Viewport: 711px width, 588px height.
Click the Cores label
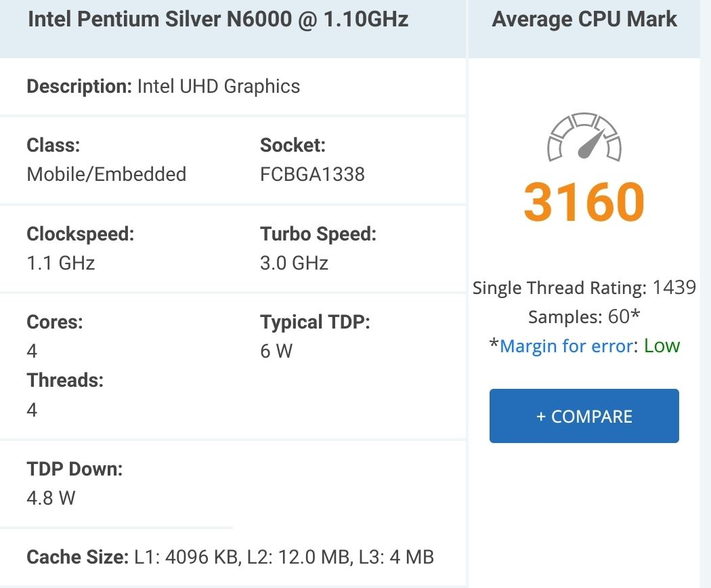[x=54, y=322]
